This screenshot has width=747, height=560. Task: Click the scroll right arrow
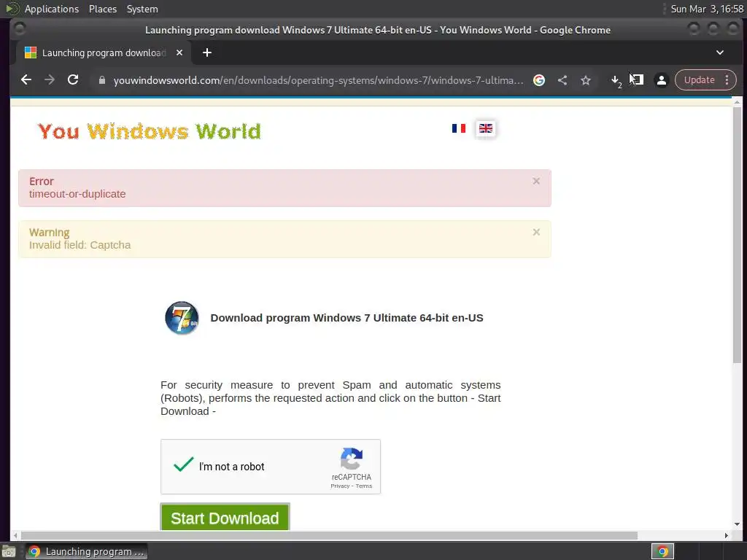point(726,536)
